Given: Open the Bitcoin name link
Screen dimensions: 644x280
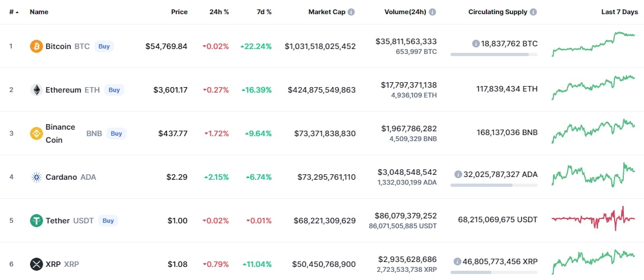Looking at the screenshot, I should coord(58,46).
